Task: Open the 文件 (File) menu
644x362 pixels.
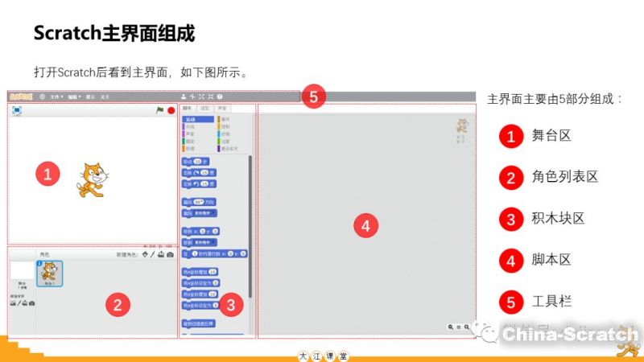Action: pyautogui.click(x=56, y=97)
